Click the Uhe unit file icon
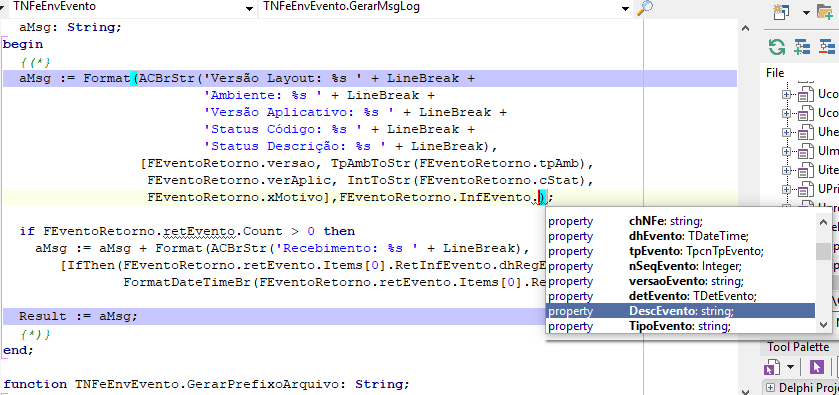The image size is (839, 395). click(x=805, y=132)
